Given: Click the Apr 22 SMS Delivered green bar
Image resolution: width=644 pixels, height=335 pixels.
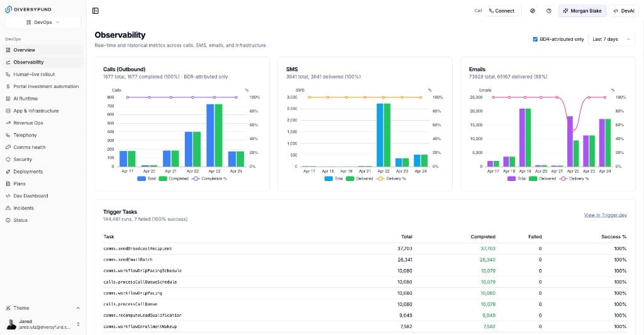Looking at the screenshot, I should tap(387, 135).
